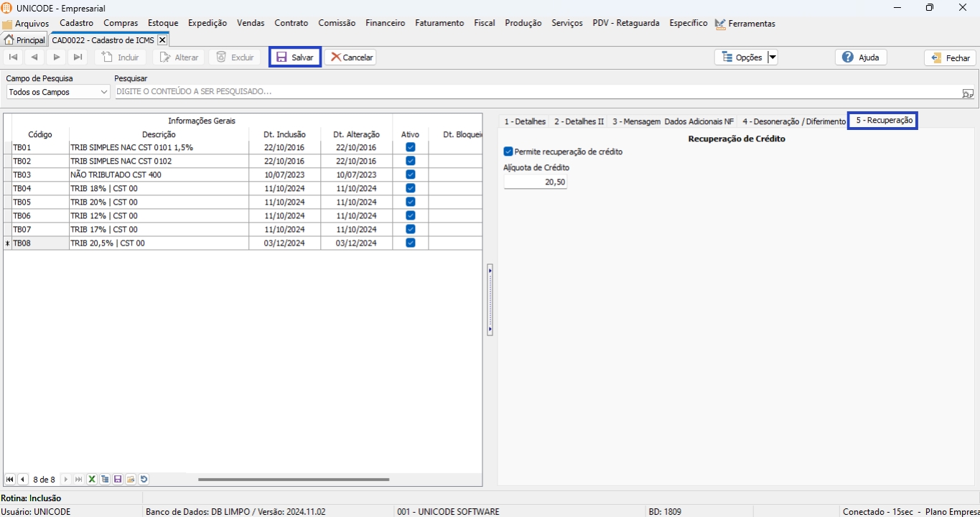Open the Faturamento menu
The width and height of the screenshot is (980, 517).
tap(439, 23)
